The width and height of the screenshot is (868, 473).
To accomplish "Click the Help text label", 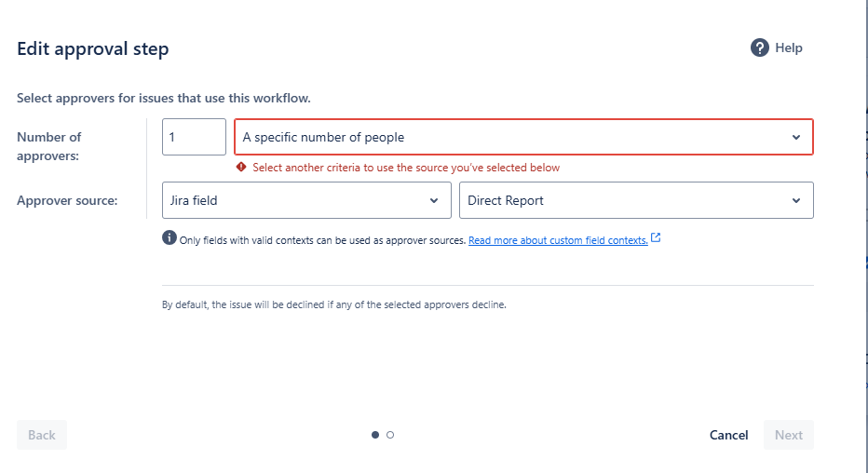I will pyautogui.click(x=789, y=47).
